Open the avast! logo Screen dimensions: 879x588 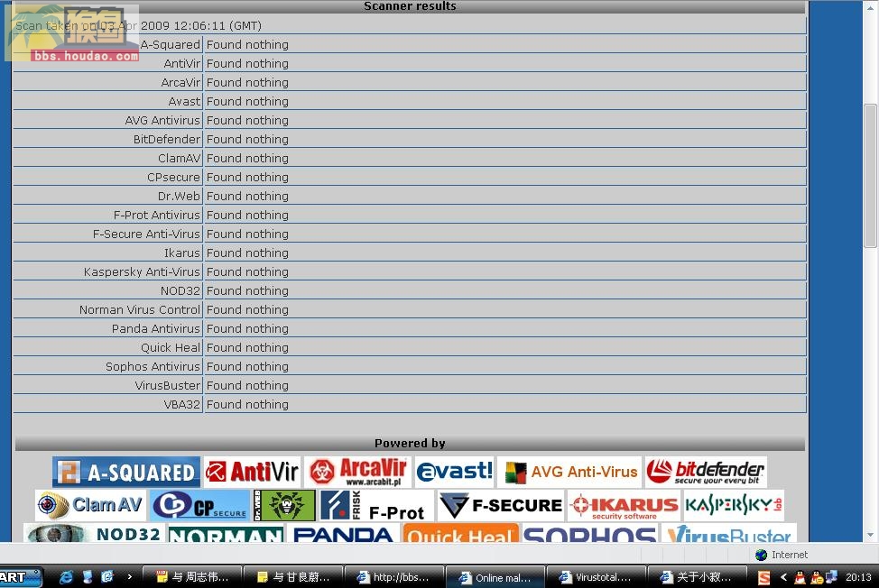click(x=455, y=472)
